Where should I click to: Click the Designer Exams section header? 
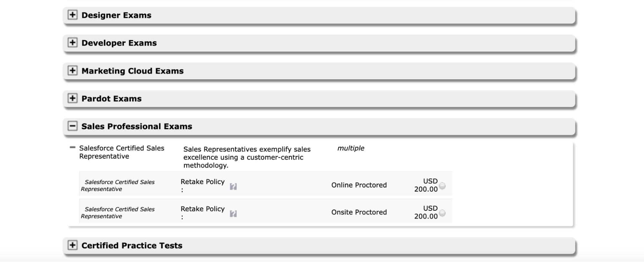click(319, 15)
